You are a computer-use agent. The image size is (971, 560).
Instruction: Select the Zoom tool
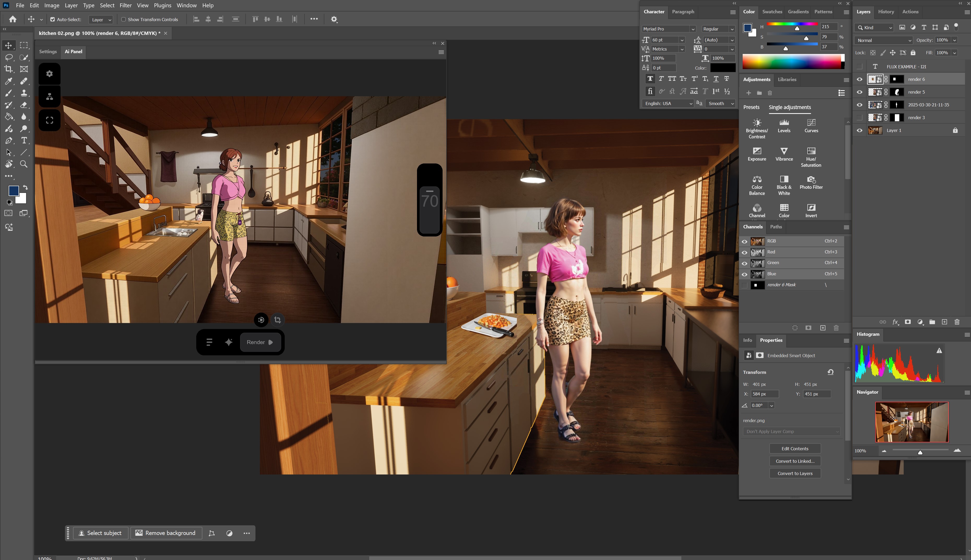click(24, 164)
